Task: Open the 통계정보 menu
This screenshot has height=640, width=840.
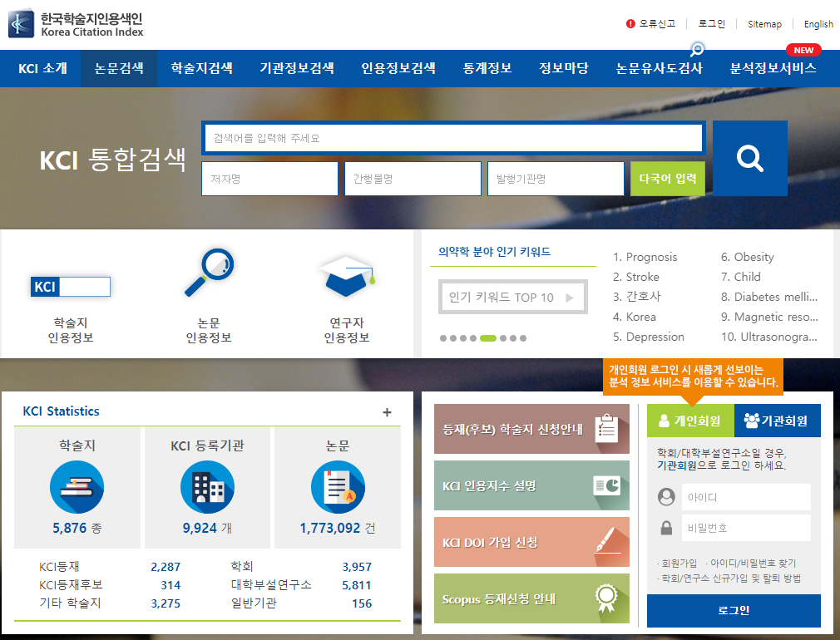Action: [x=487, y=68]
